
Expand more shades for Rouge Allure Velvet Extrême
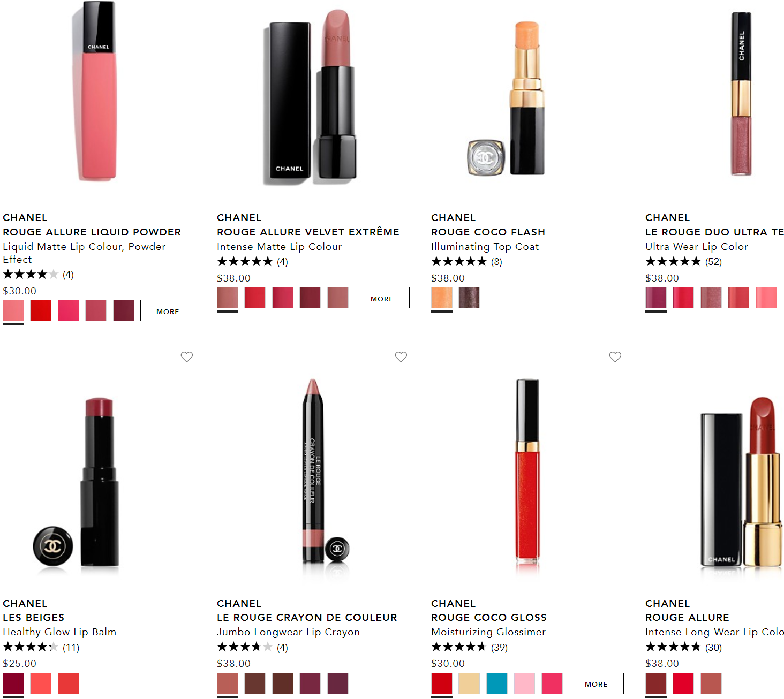[382, 298]
